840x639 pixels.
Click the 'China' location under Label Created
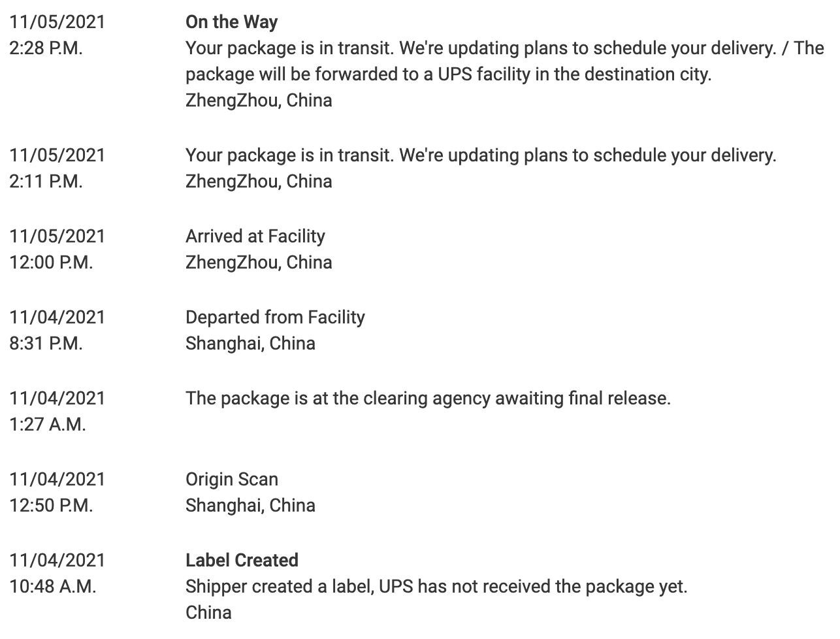[x=208, y=613]
